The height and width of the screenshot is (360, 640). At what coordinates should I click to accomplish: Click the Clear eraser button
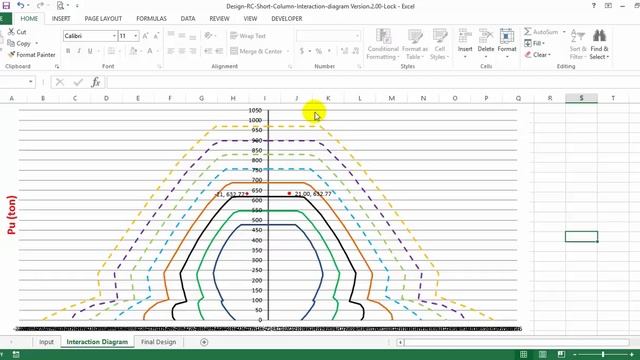point(538,54)
